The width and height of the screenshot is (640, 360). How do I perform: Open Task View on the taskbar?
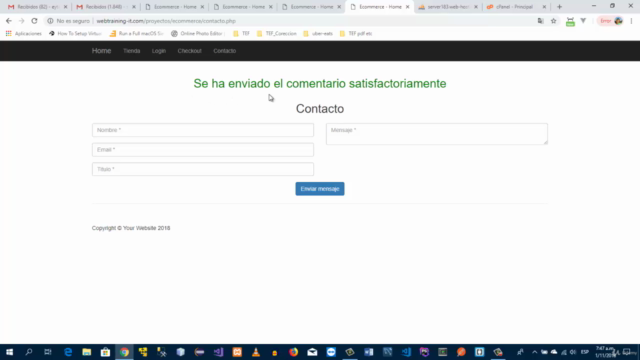pos(48,352)
